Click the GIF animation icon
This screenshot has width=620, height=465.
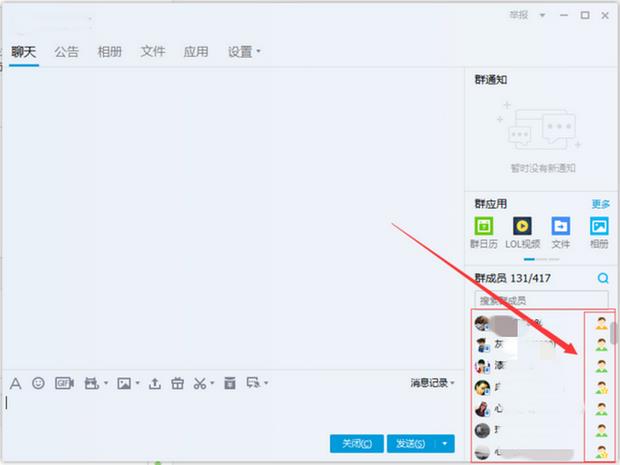click(x=64, y=383)
